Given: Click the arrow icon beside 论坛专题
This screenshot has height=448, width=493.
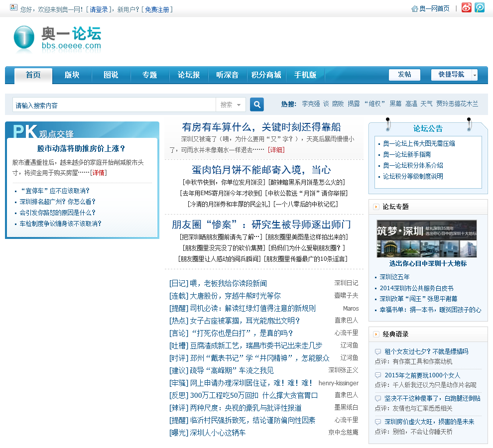Looking at the screenshot, I should coord(376,207).
